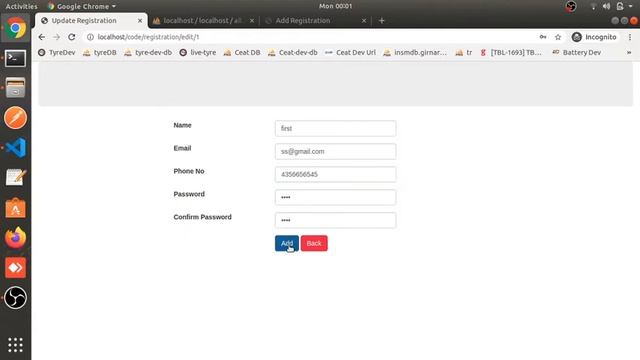The image size is (640, 360).
Task: Submit the form with Add button
Action: [287, 243]
